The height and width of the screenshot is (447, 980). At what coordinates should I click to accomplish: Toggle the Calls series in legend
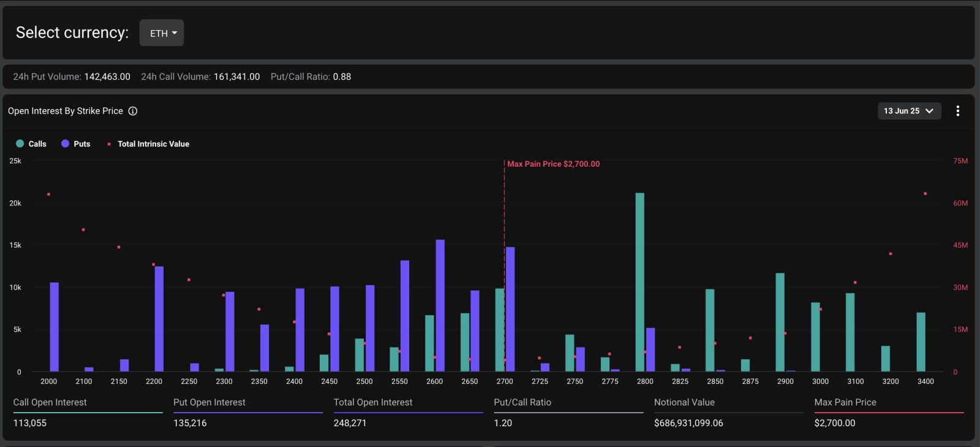[37, 144]
